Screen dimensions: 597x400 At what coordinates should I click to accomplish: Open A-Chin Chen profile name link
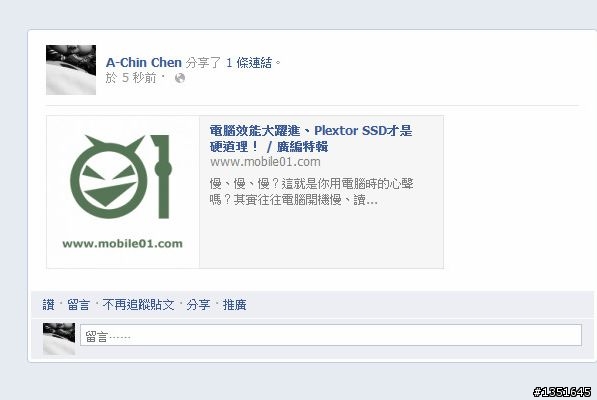click(144, 62)
